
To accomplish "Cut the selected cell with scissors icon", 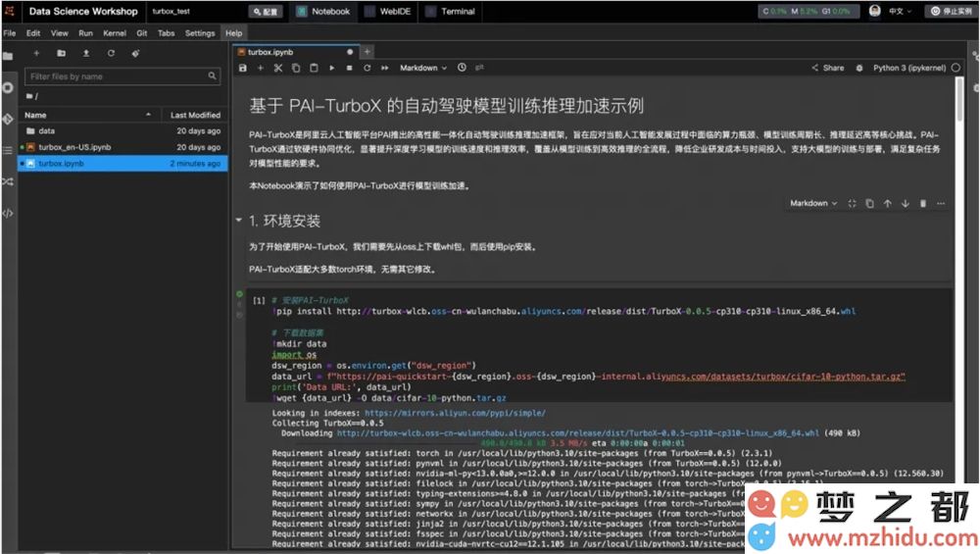I will tap(278, 68).
